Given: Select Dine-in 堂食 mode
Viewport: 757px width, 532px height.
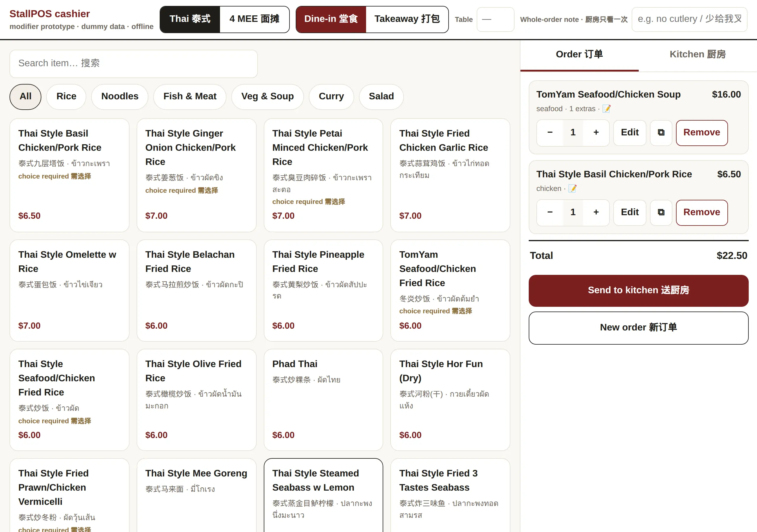Looking at the screenshot, I should click(x=331, y=19).
